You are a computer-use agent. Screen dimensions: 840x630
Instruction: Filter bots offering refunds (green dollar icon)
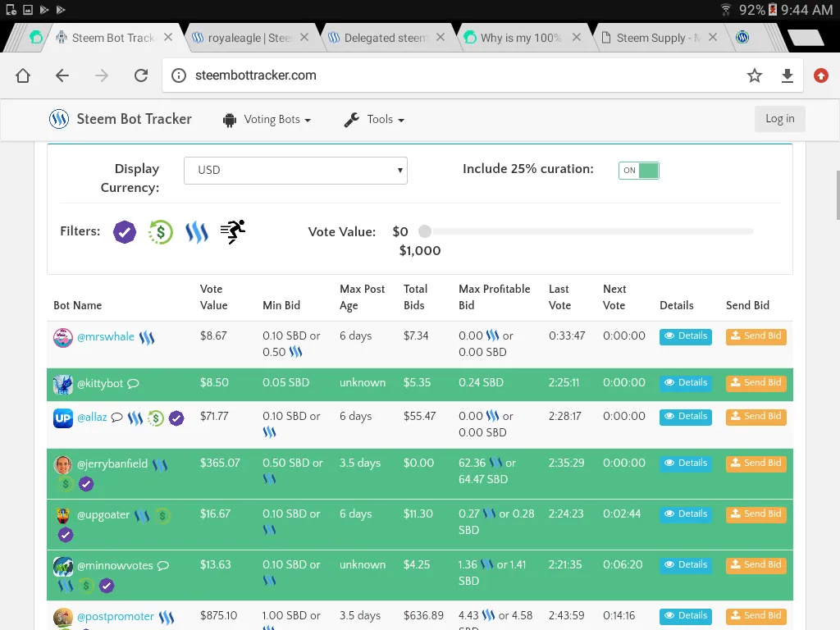click(x=160, y=232)
